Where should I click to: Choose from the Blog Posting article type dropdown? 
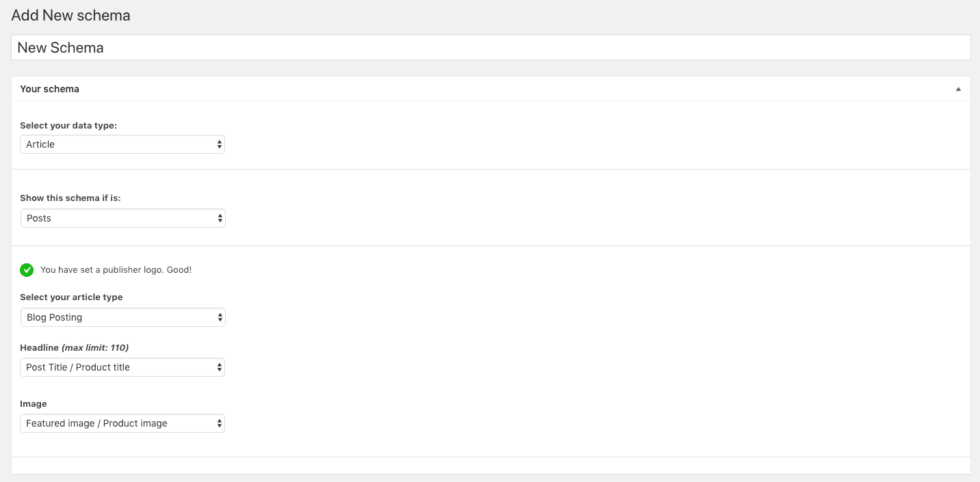click(x=122, y=317)
